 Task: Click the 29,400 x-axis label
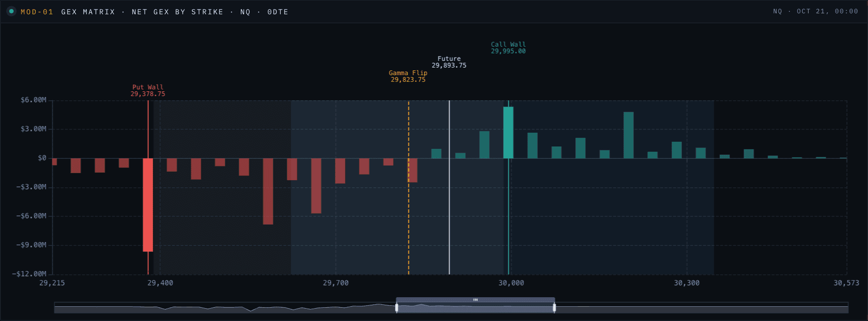(x=160, y=283)
